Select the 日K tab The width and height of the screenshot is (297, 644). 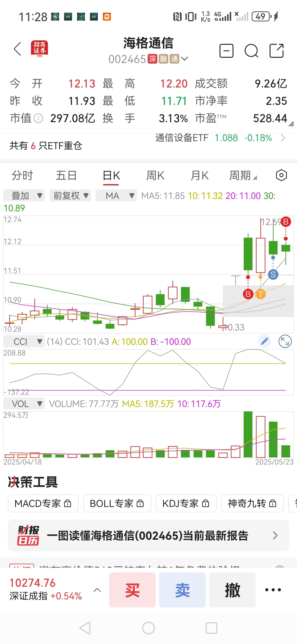click(x=111, y=176)
